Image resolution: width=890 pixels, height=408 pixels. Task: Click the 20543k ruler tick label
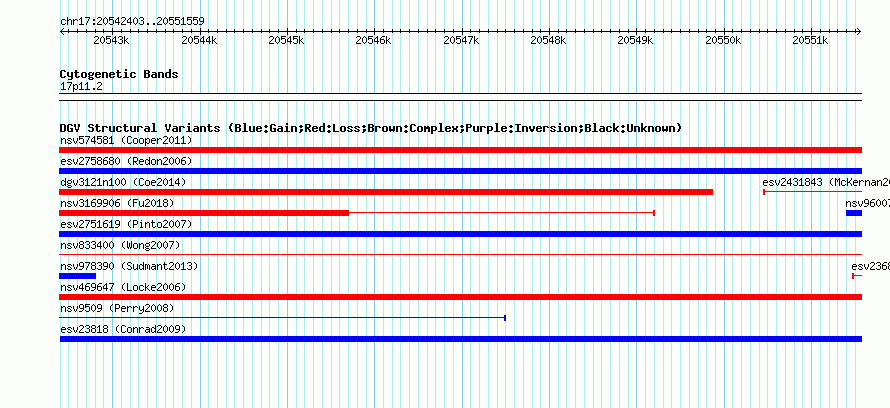[x=112, y=41]
